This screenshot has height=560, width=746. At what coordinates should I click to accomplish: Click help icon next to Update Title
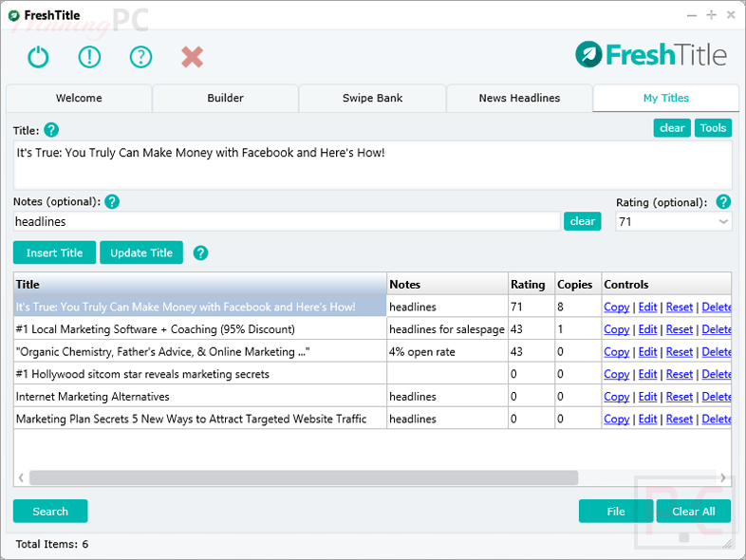(x=200, y=252)
